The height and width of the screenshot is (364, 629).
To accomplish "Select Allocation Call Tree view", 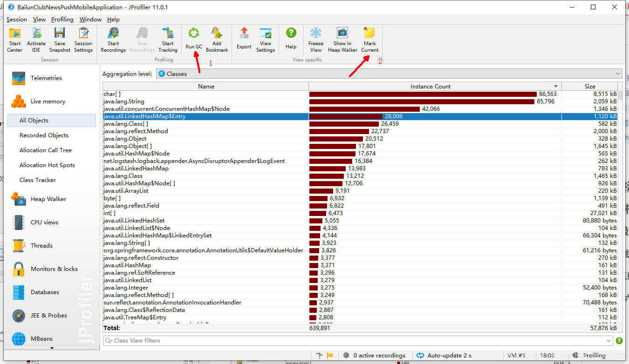I will point(46,150).
